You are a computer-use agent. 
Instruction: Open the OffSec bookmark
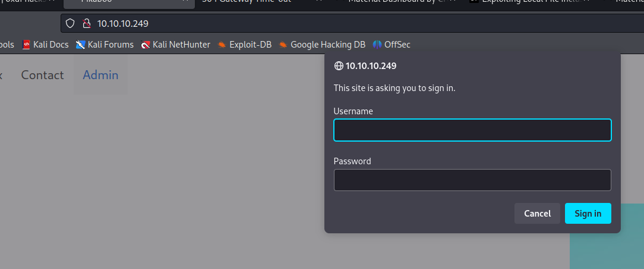[392, 45]
